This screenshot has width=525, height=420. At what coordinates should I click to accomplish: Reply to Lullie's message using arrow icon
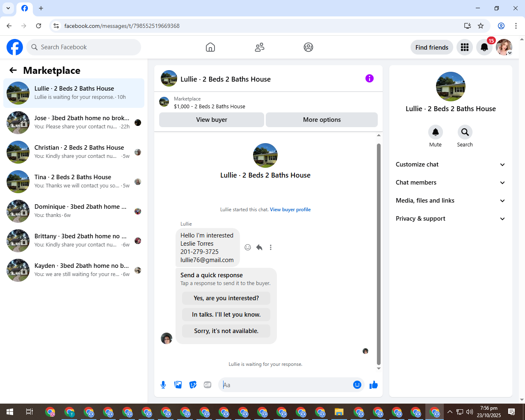[259, 247]
